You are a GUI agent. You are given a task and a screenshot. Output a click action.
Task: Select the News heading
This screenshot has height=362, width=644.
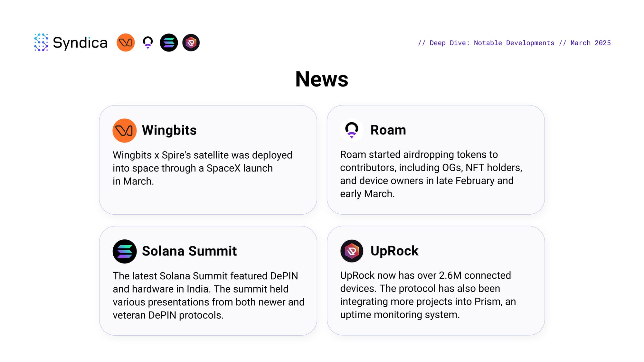[x=322, y=79]
